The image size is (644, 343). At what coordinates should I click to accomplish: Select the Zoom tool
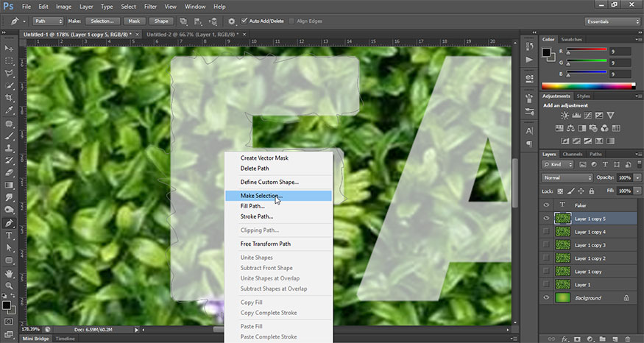tap(10, 286)
